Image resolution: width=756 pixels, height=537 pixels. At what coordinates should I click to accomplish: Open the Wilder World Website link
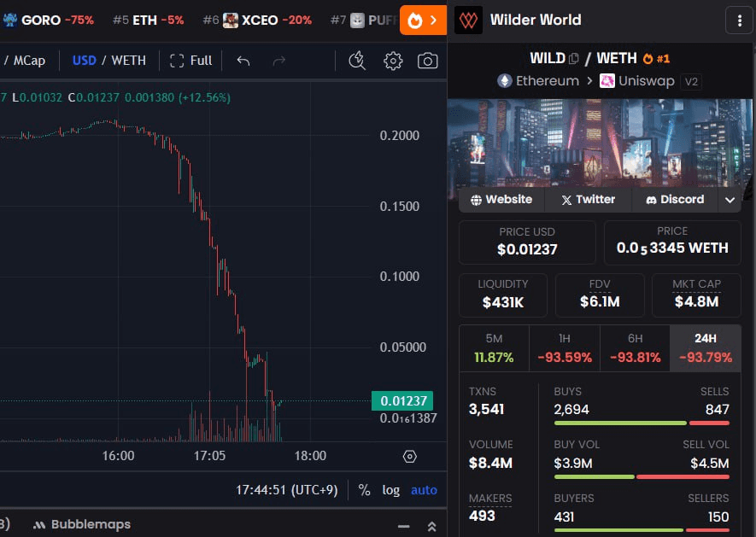click(501, 200)
